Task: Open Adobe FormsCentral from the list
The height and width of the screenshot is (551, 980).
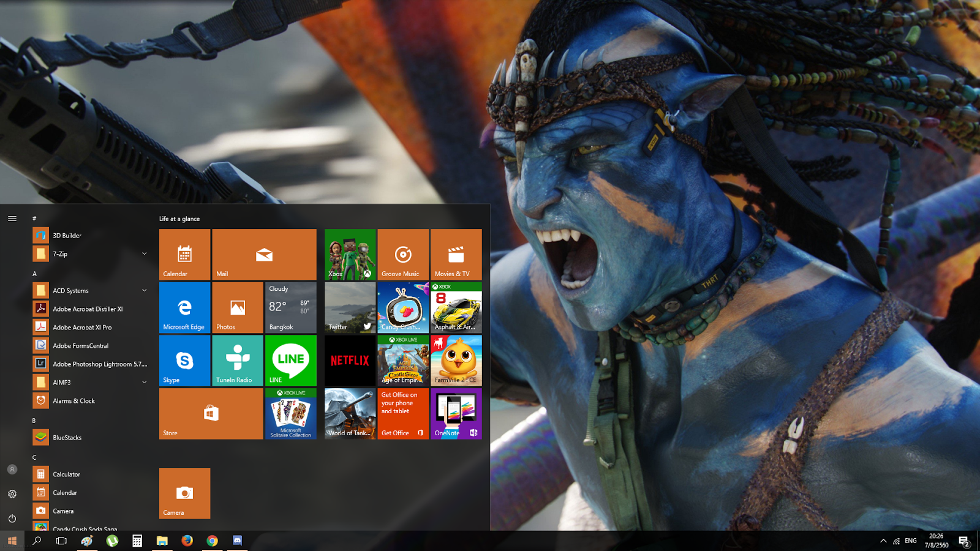Action: click(x=91, y=345)
